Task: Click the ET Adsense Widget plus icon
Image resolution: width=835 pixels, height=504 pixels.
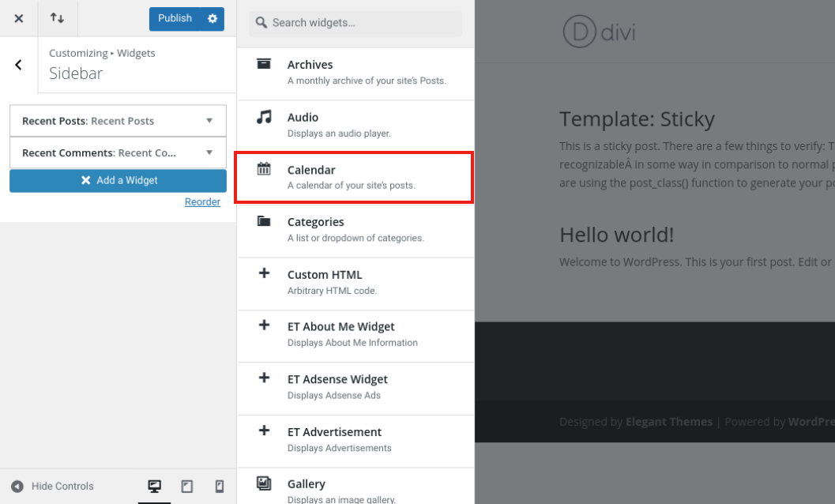Action: tap(264, 378)
